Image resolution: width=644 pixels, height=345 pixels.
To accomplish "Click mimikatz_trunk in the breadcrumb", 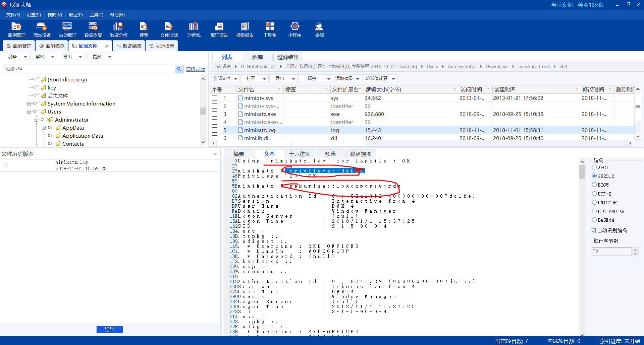I will coord(534,67).
